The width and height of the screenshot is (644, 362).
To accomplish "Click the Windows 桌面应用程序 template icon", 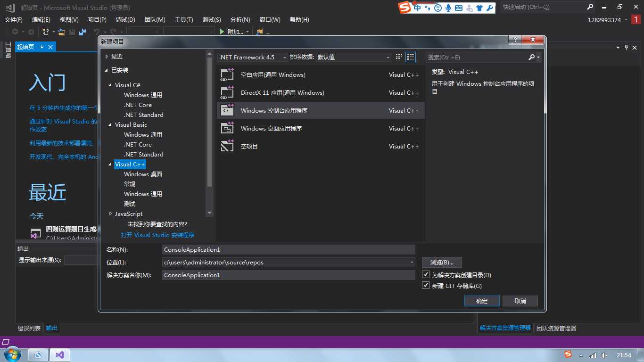I will [x=227, y=128].
